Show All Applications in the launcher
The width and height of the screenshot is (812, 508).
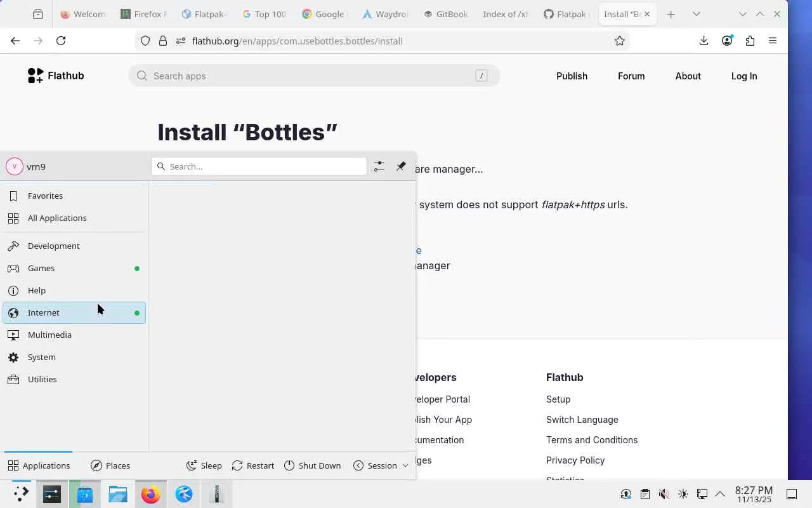(74, 218)
